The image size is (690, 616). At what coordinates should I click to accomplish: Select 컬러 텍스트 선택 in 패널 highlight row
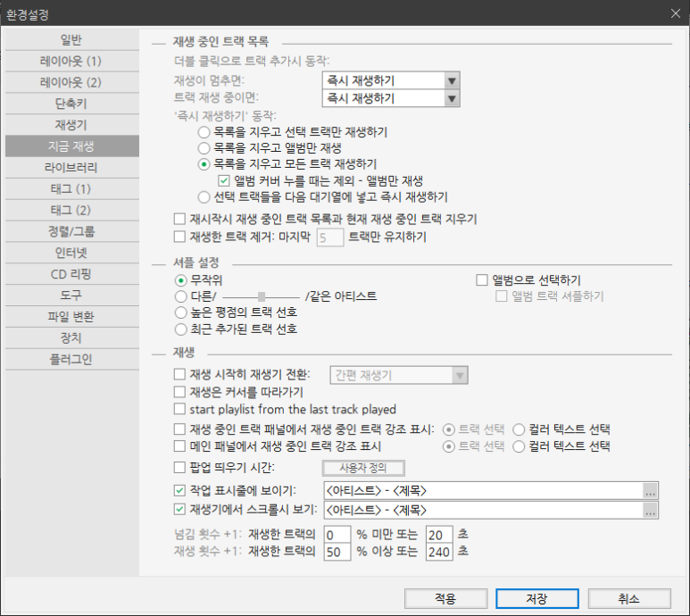(x=519, y=429)
